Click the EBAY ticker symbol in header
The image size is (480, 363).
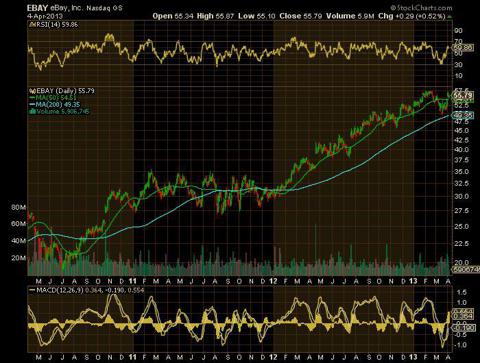[x=37, y=8]
